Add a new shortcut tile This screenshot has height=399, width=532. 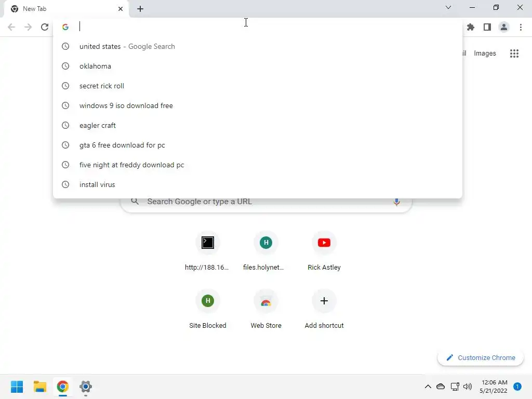324,310
